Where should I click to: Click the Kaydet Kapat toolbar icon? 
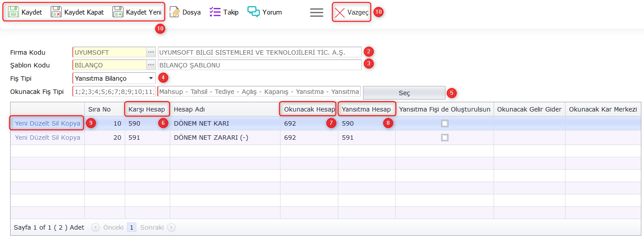(56, 12)
